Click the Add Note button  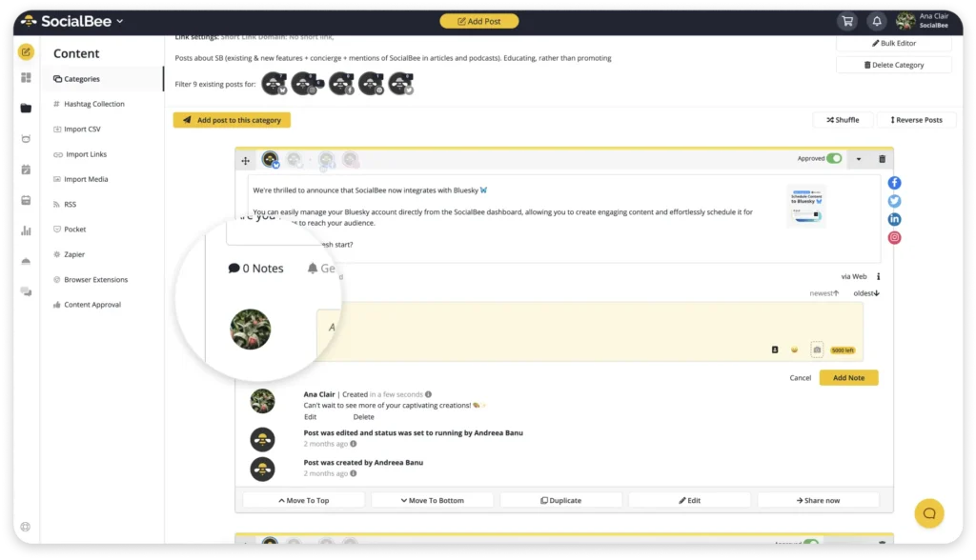(x=848, y=378)
